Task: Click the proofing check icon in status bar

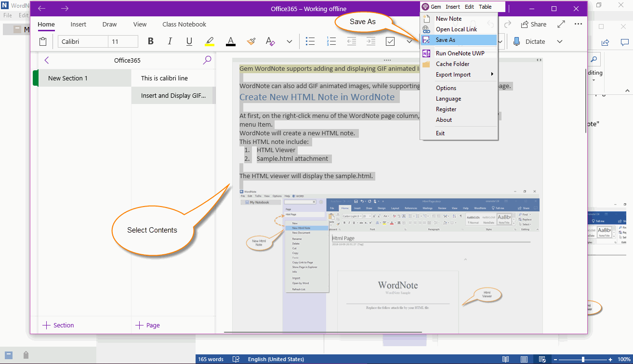Action: click(x=236, y=359)
